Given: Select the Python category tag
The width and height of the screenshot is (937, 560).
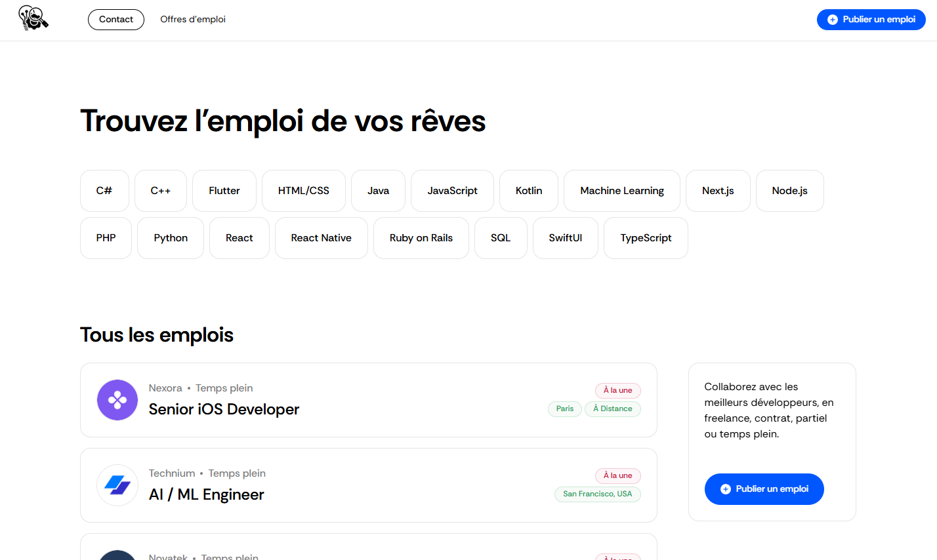Looking at the screenshot, I should click(171, 238).
